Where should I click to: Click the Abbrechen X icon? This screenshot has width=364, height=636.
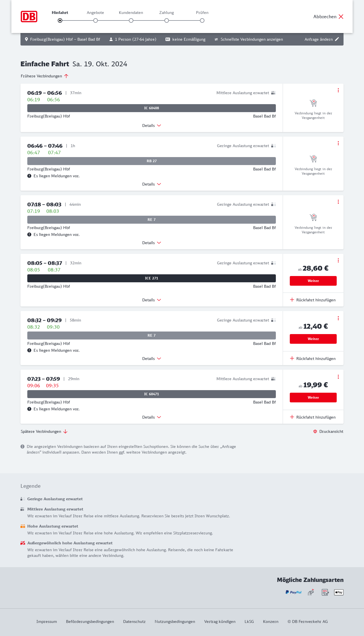click(341, 17)
